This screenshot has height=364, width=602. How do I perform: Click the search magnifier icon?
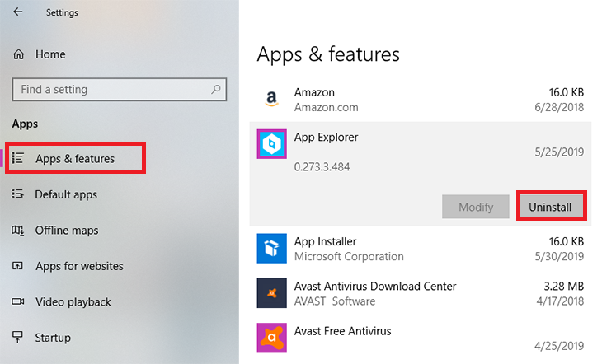216,89
